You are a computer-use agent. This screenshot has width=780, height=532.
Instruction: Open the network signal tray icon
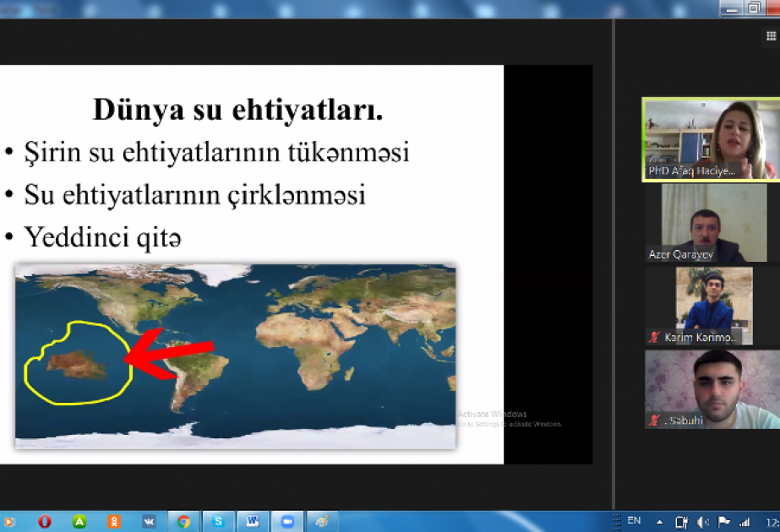tap(745, 522)
